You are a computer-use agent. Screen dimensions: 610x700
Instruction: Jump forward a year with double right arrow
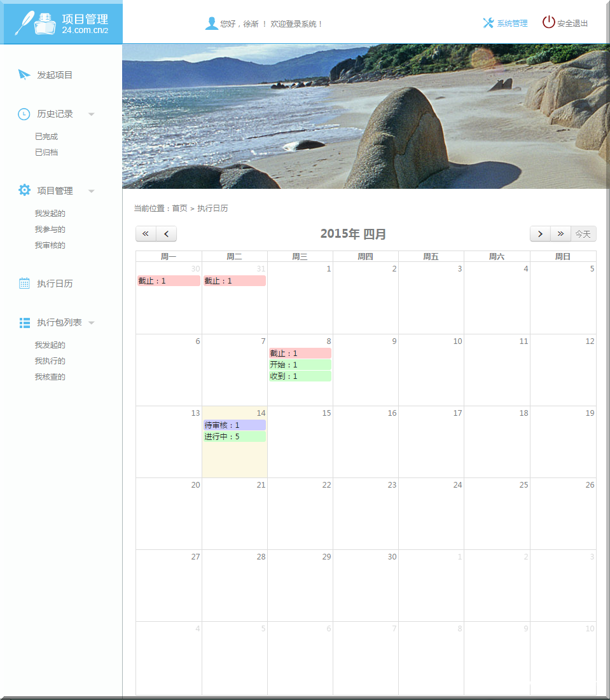(x=560, y=234)
